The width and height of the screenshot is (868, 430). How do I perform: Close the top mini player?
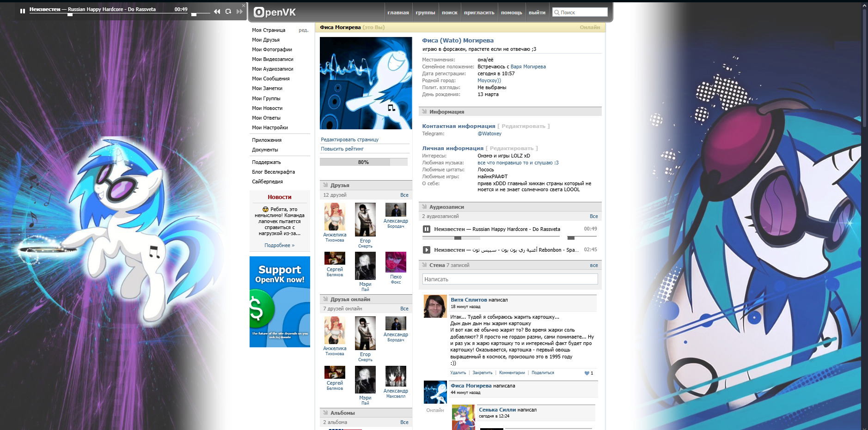pos(244,6)
